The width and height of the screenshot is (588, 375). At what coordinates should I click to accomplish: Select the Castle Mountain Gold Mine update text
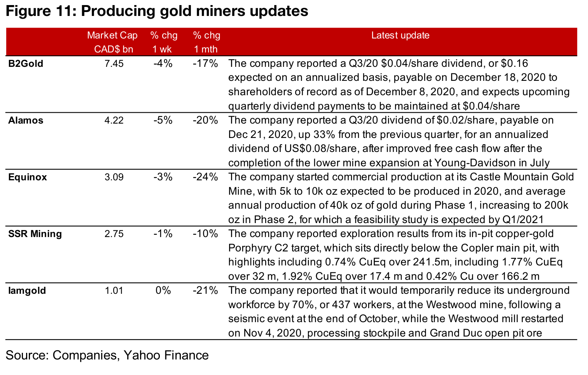click(401, 198)
